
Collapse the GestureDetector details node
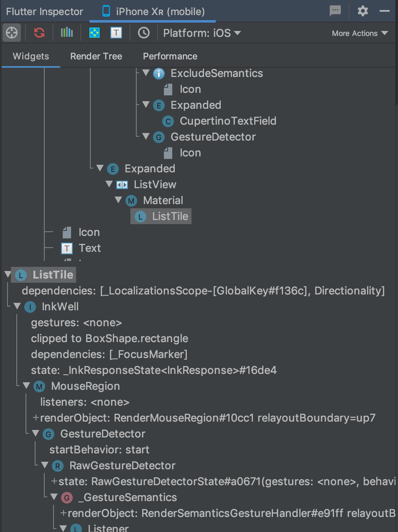click(x=35, y=433)
